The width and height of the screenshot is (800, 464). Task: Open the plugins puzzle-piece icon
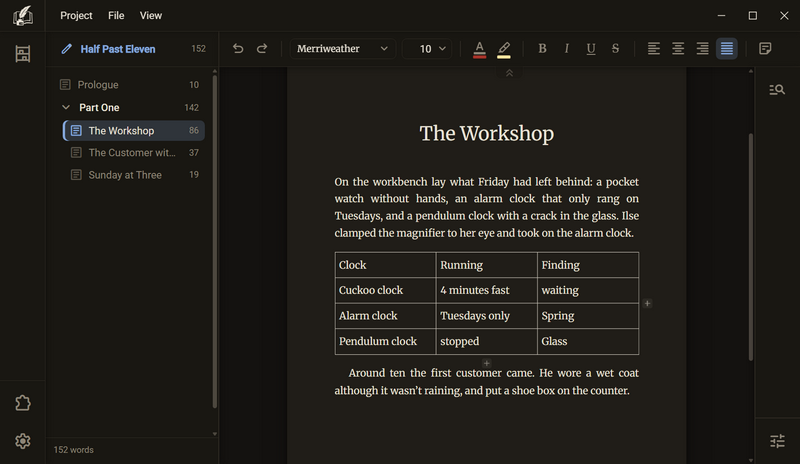tap(22, 403)
